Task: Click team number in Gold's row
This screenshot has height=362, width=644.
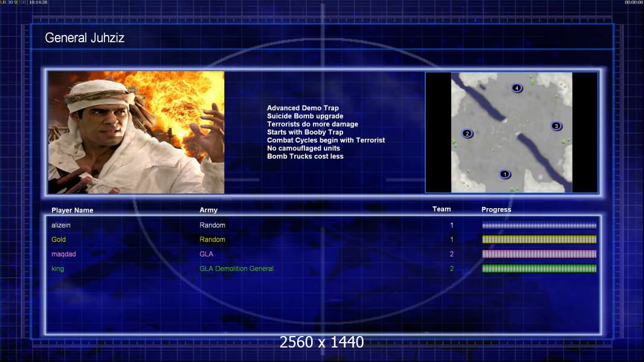Action: point(451,240)
